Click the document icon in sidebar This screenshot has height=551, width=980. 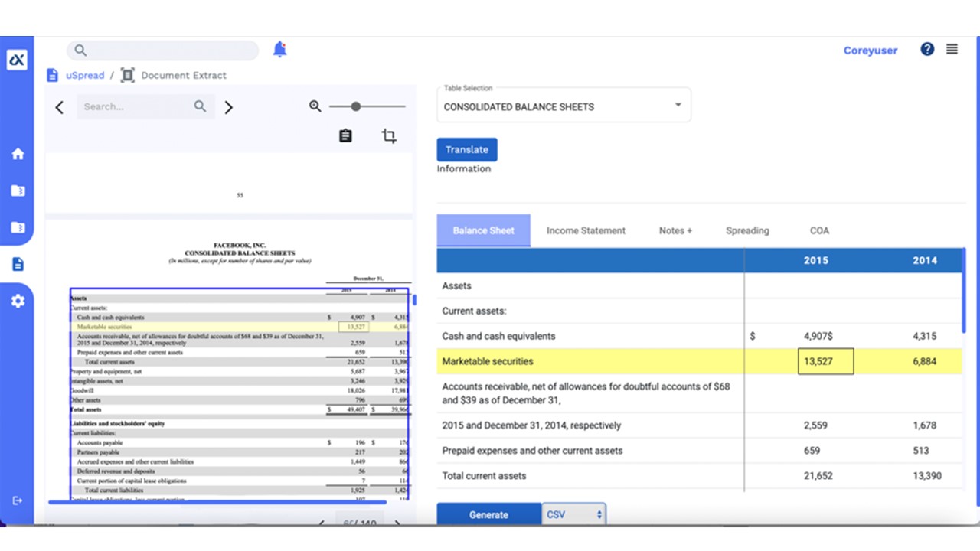pos(18,264)
